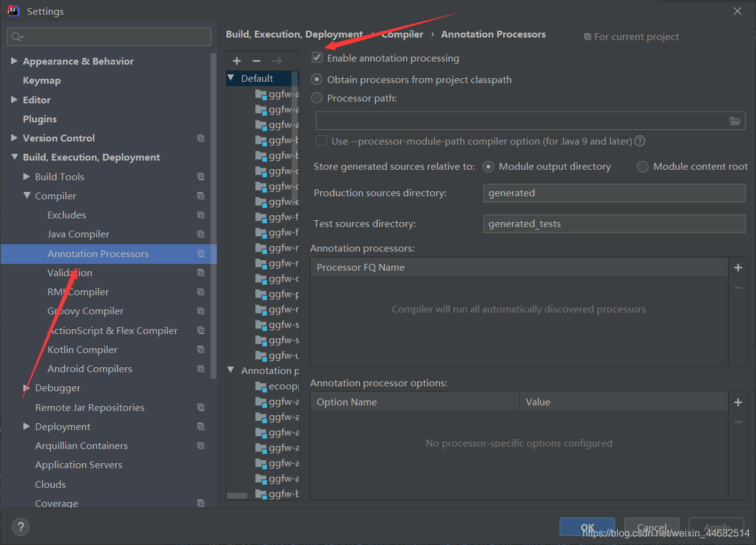Viewport: 756px width, 545px height.
Task: Click the Production sources directory field
Action: point(614,193)
